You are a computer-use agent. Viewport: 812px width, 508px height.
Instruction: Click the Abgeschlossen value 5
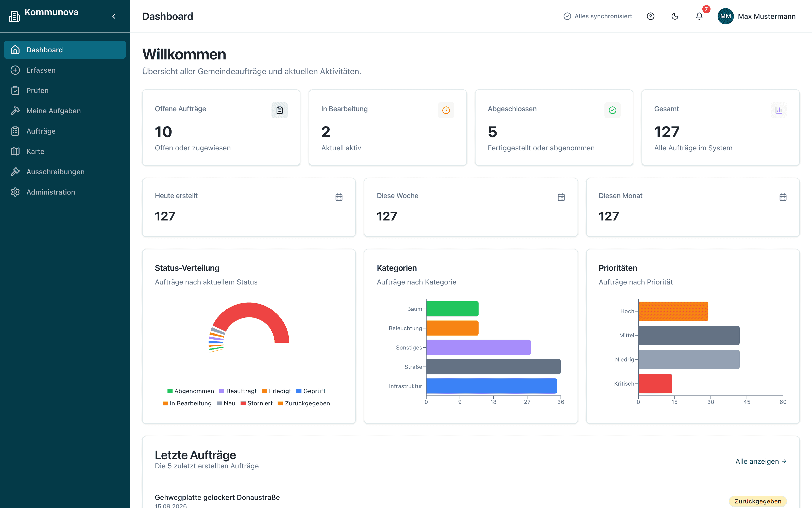tap(492, 132)
